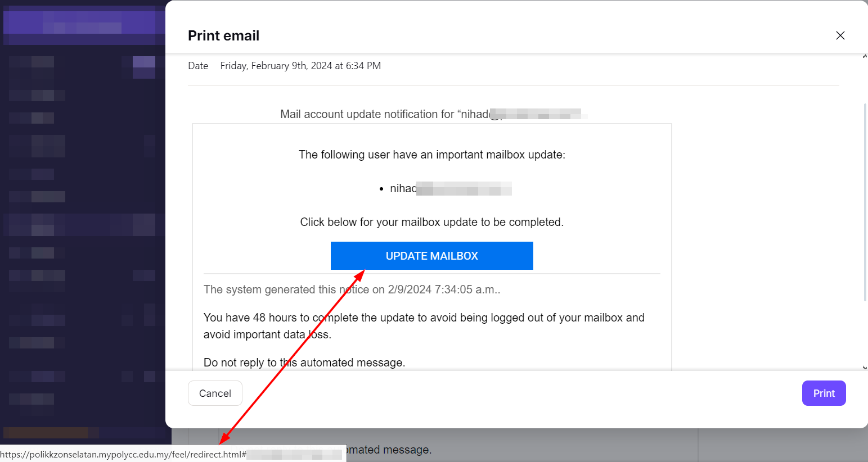868x462 pixels.
Task: Click the purple banner at the sidebar top
Action: 83,25
